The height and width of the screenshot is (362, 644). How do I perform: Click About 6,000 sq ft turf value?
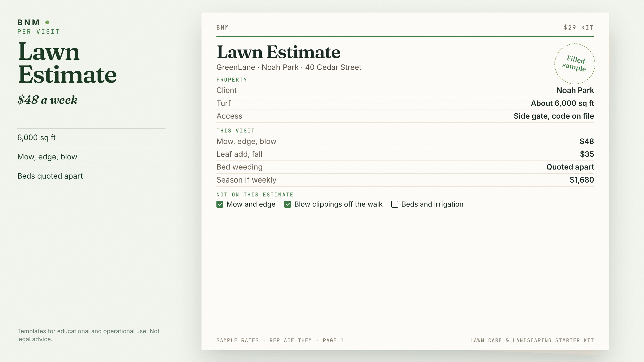pos(562,103)
